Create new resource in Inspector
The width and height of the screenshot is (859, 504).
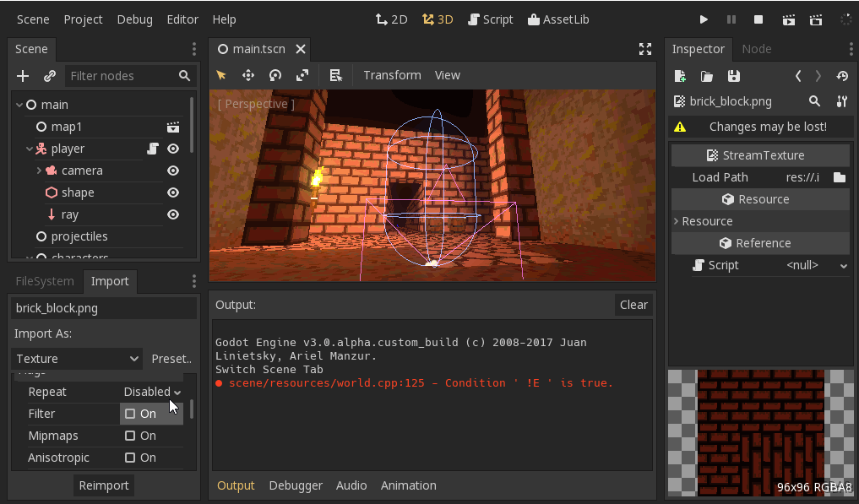[680, 76]
